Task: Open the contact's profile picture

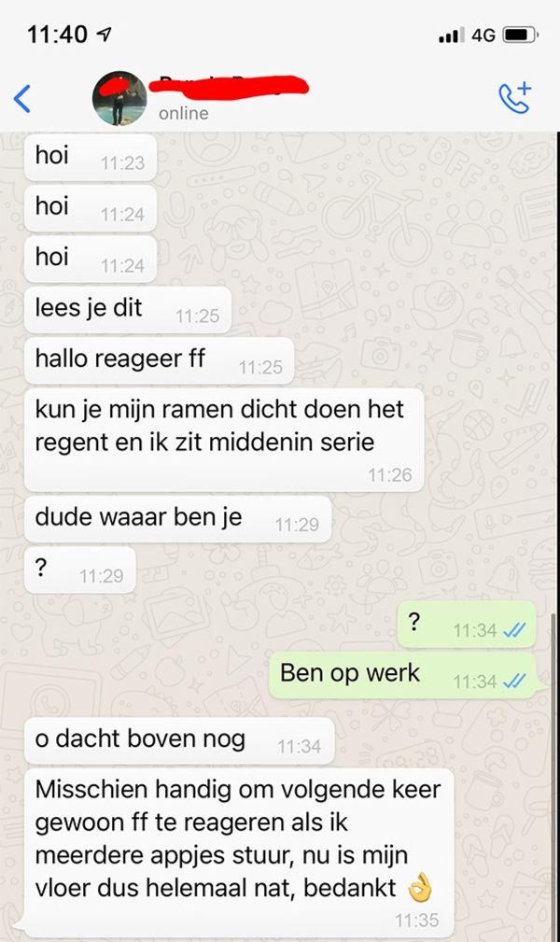Action: 119,99
